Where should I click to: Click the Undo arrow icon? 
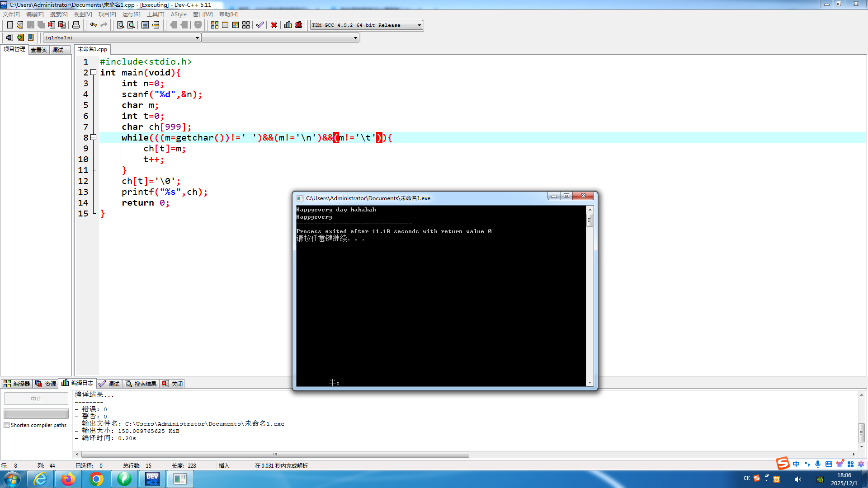[x=93, y=25]
